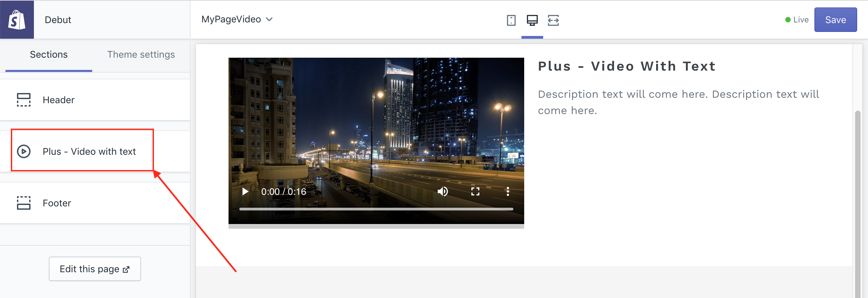Screen dimensions: 868x298
Task: Toggle video fullscreen mode
Action: coord(475,192)
